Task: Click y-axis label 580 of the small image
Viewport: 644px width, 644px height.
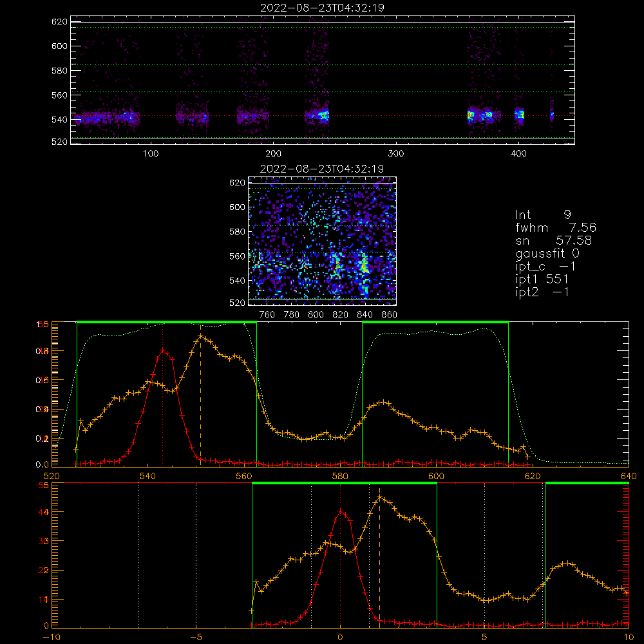Action: click(x=238, y=232)
